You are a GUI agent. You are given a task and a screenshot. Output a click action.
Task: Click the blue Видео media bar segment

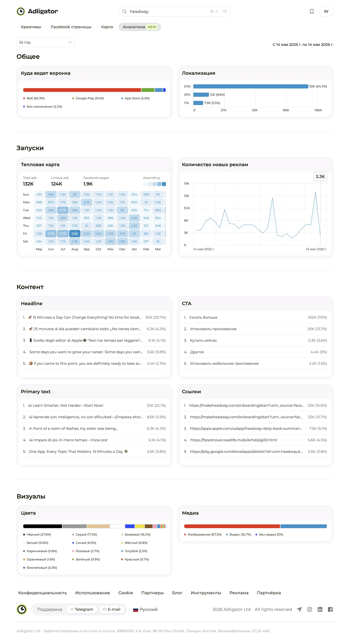[x=304, y=526]
